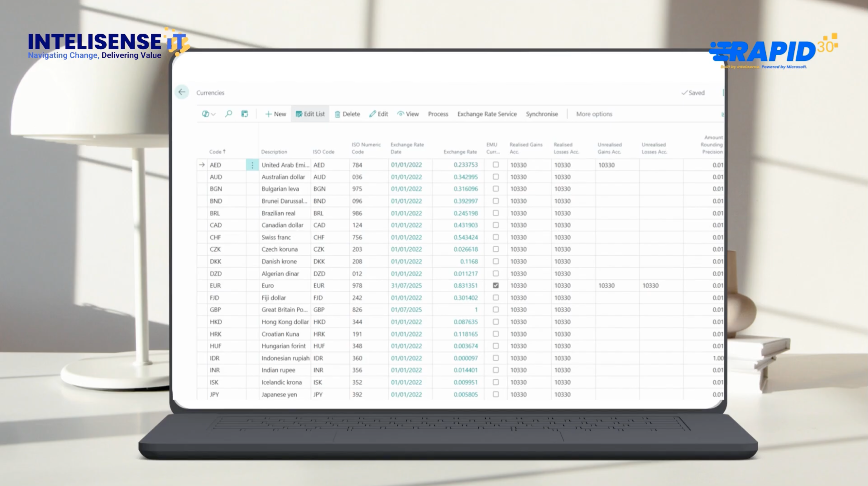Viewport: 868px width, 486px height.
Task: Click the back arrow beside Currencies
Action: [182, 92]
